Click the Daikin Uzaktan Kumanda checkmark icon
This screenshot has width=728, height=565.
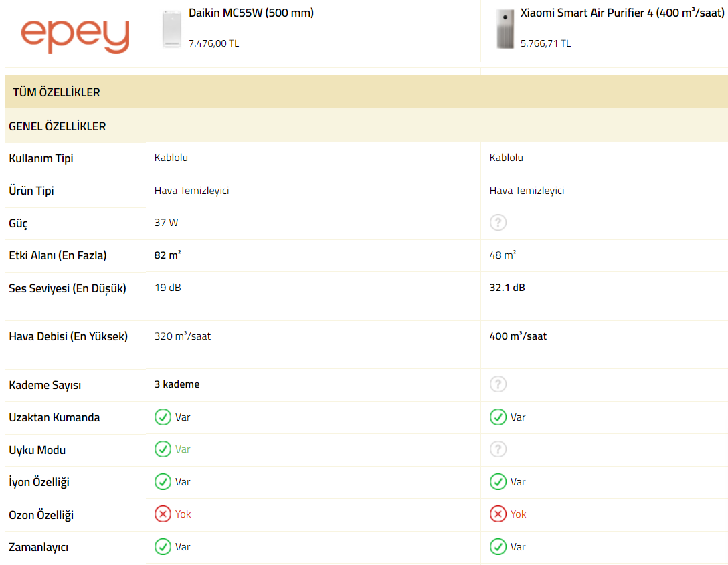(x=163, y=417)
